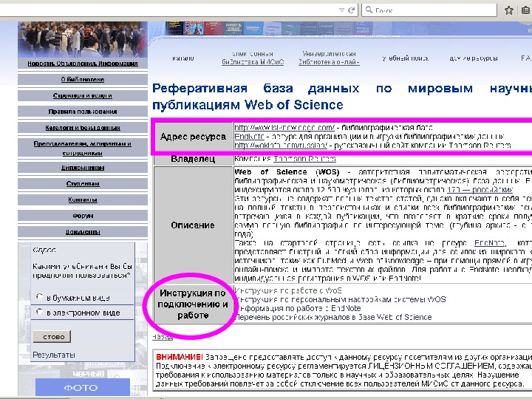The width and height of the screenshot is (532, 399).
Task: Open 'Информация по работе с EndNote' link
Action: [x=298, y=308]
